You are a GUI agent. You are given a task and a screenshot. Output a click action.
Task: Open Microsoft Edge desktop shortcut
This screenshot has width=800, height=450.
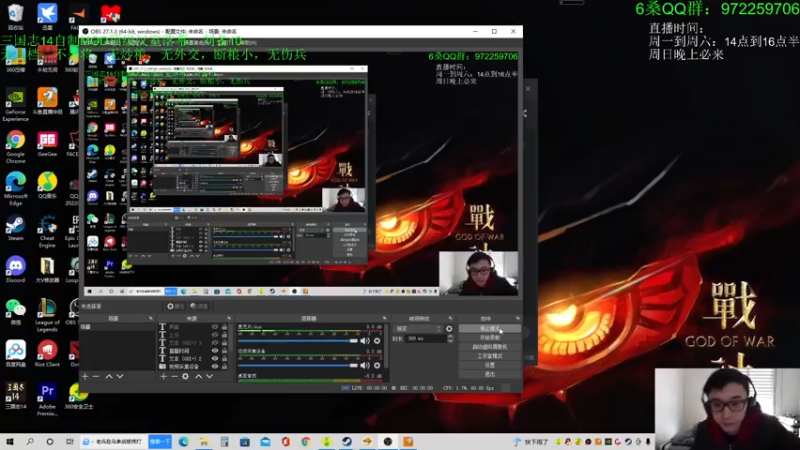[15, 186]
